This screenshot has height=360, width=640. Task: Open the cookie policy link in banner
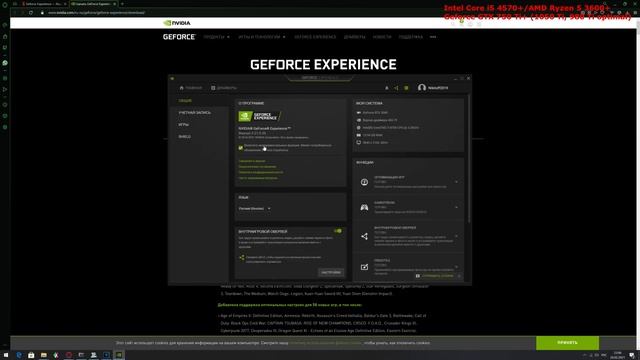coord(325,343)
